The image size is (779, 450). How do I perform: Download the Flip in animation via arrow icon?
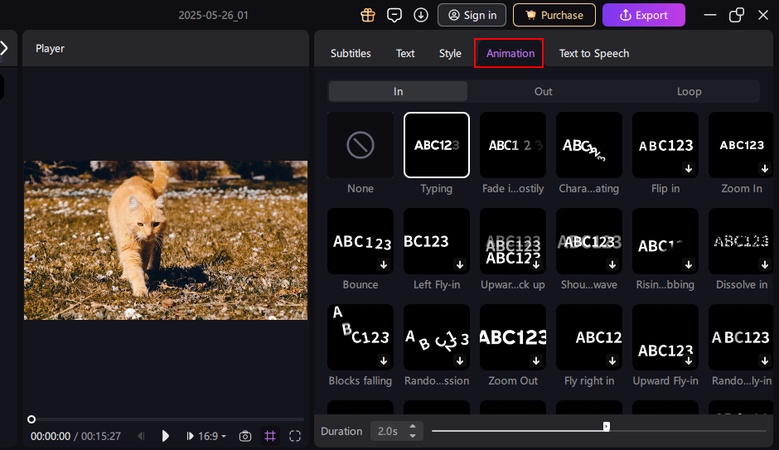click(x=689, y=169)
